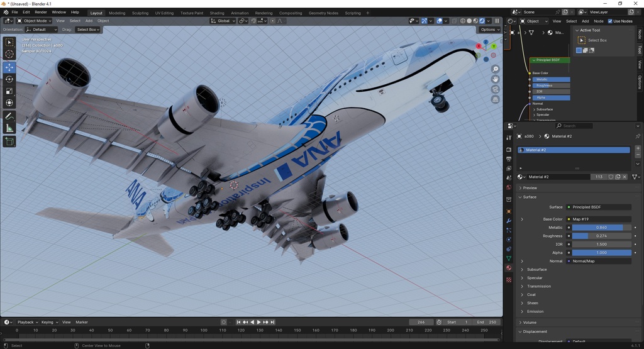Pick the Scale tool
Viewport: 644px width, 349px height.
(9, 91)
